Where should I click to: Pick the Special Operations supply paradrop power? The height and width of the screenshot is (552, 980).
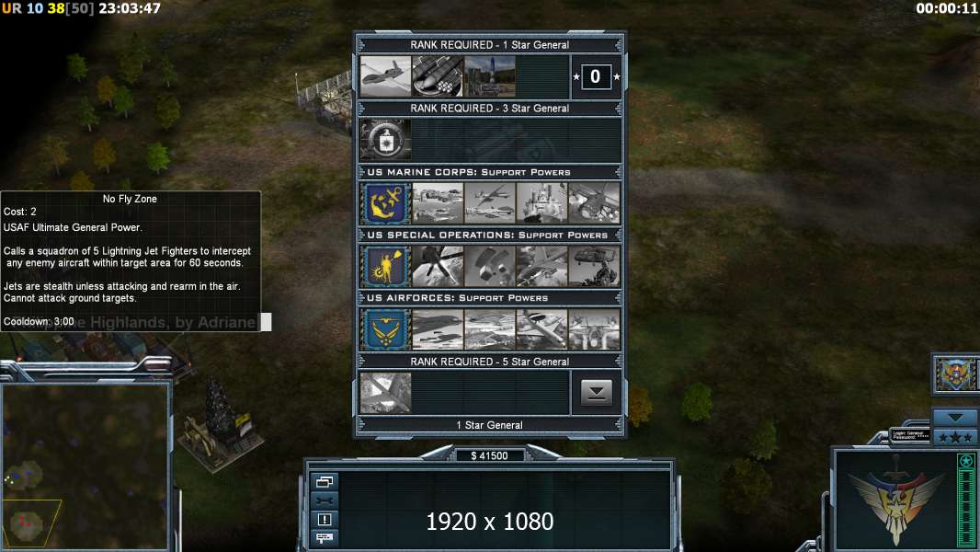[490, 266]
